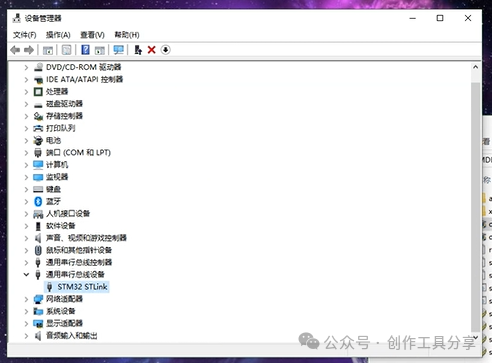The width and height of the screenshot is (492, 363).
Task: Click the mouse icon beside 鼠标和其他指针设备
Action: pos(38,250)
